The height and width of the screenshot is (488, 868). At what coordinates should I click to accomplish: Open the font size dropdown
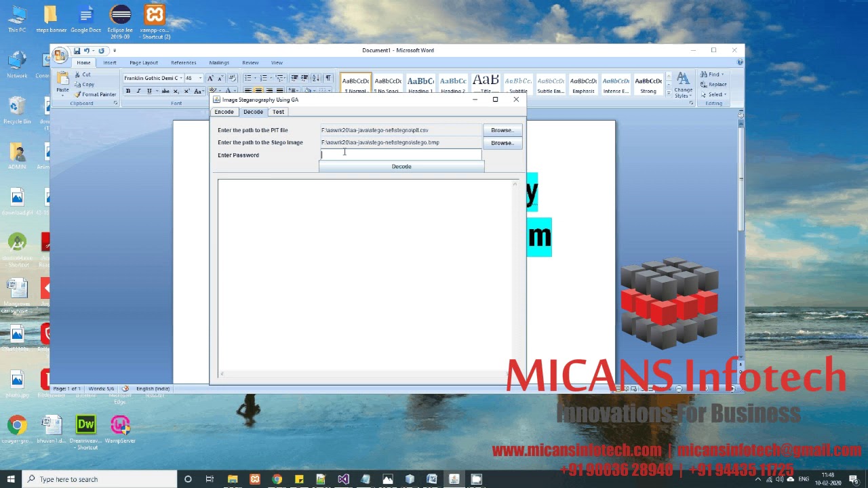point(199,78)
